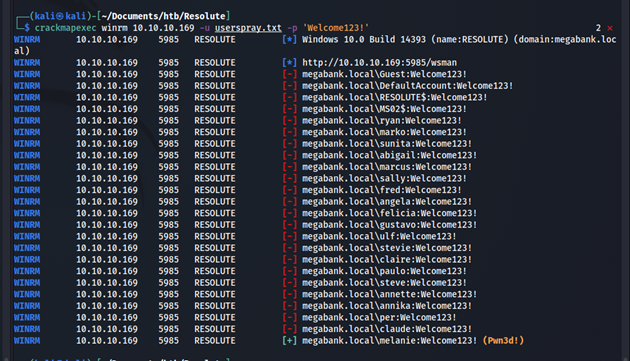Click the megabank.local\per:Welcome123! entry
Viewport: 630px width, 361px height.
point(379,318)
